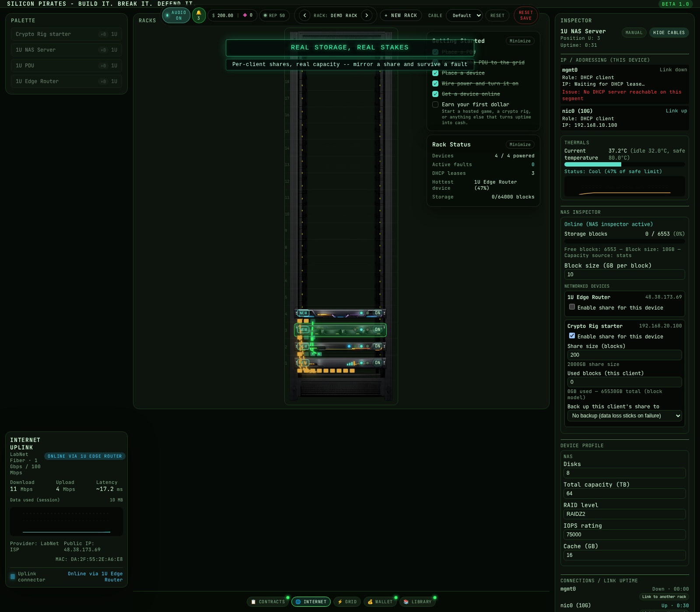Click the REP 50 reputation badge
Viewport: 700px width, 612px height.
(x=274, y=15)
